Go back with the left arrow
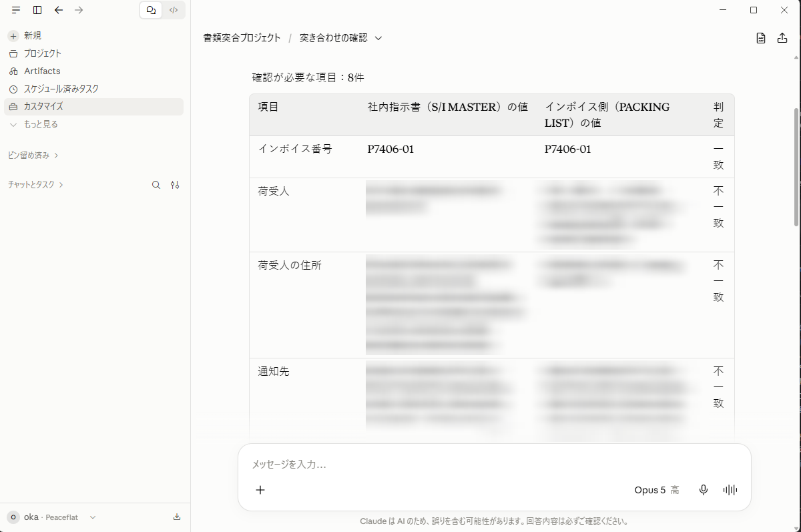The width and height of the screenshot is (801, 532). pyautogui.click(x=59, y=10)
